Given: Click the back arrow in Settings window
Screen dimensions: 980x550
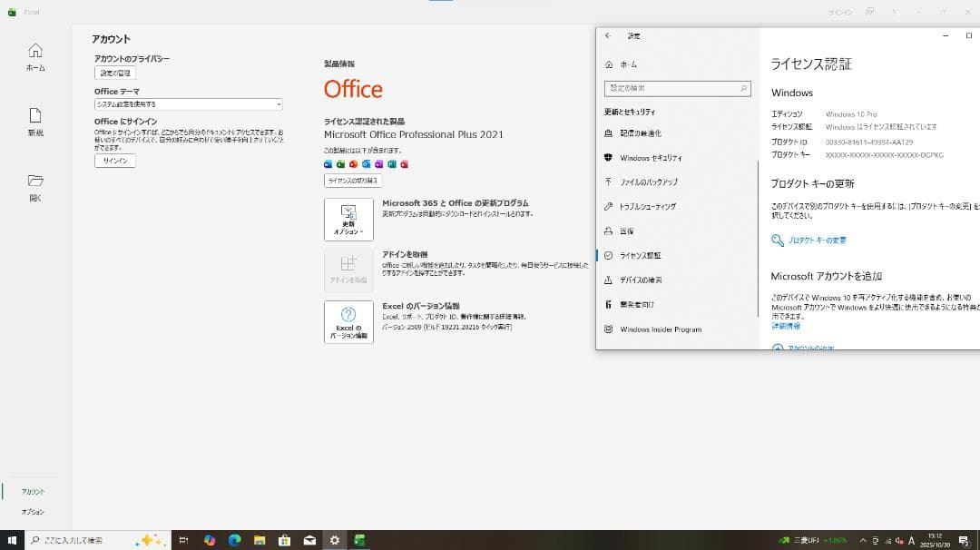Looking at the screenshot, I should coord(606,35).
